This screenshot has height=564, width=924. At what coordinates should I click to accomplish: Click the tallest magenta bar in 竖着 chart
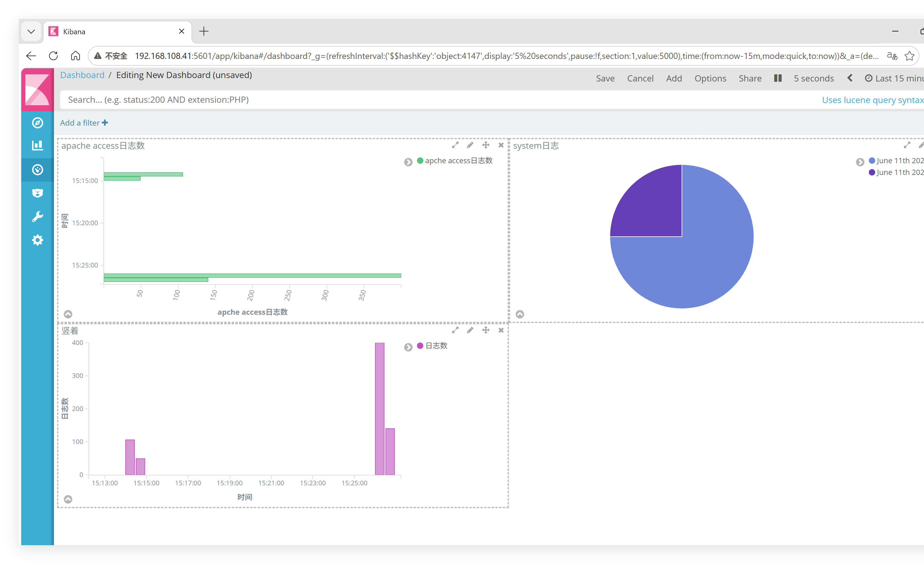(x=379, y=408)
